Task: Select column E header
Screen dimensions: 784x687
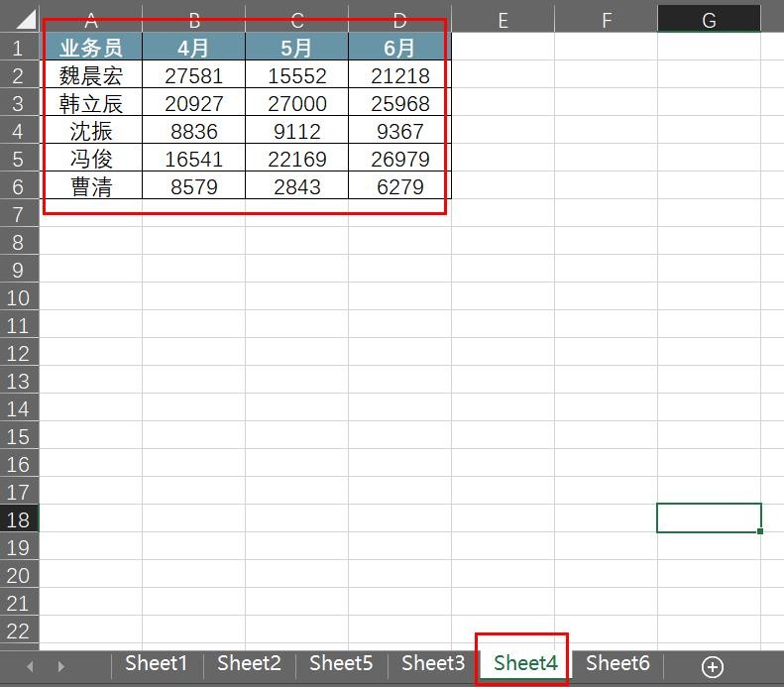Action: tap(503, 19)
